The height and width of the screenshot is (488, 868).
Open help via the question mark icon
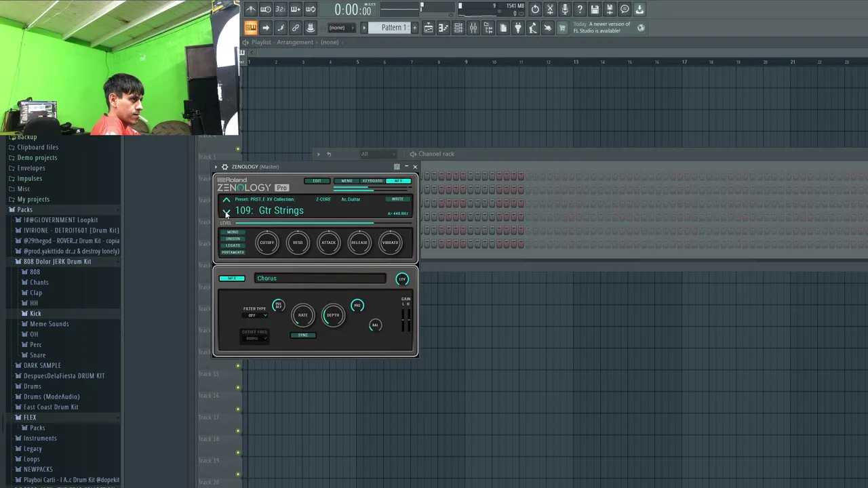tap(580, 9)
